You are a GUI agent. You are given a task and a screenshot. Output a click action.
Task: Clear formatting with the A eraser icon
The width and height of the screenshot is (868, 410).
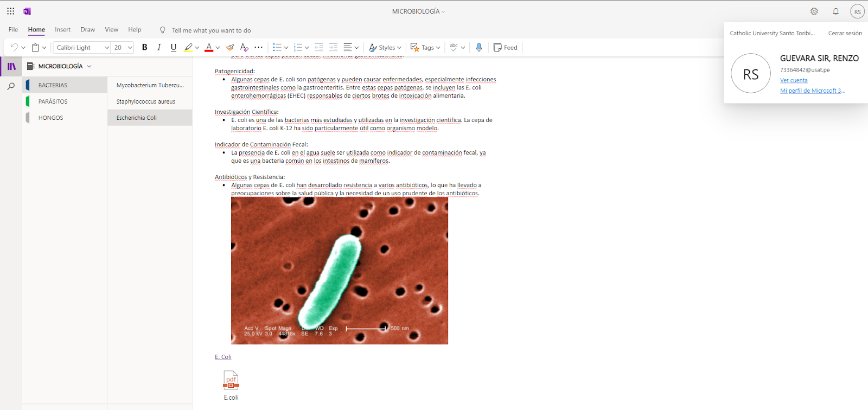coord(244,47)
